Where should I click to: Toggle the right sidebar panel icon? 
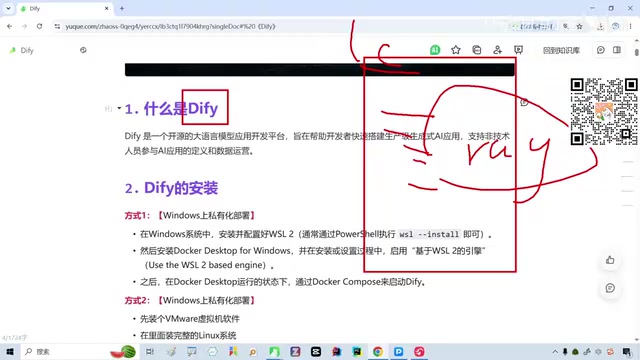click(617, 50)
